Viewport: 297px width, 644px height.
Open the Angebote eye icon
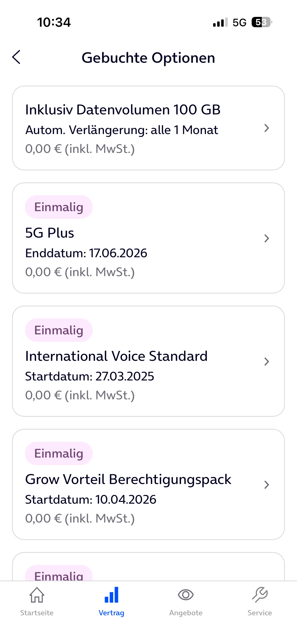pyautogui.click(x=186, y=595)
